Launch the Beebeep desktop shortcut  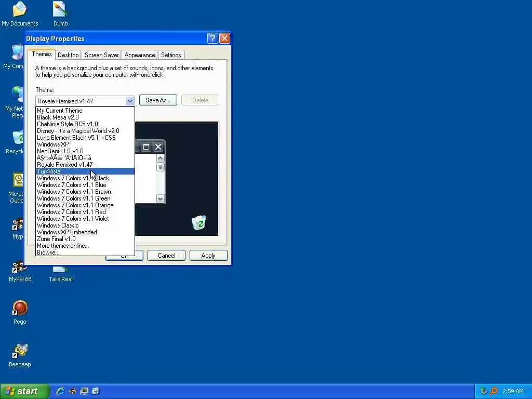(x=20, y=355)
